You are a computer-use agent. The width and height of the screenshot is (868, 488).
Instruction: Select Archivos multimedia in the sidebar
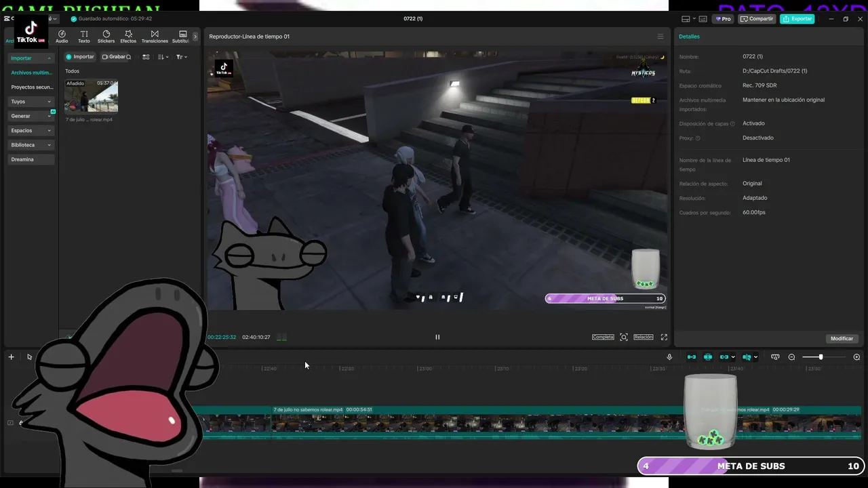pyautogui.click(x=31, y=73)
